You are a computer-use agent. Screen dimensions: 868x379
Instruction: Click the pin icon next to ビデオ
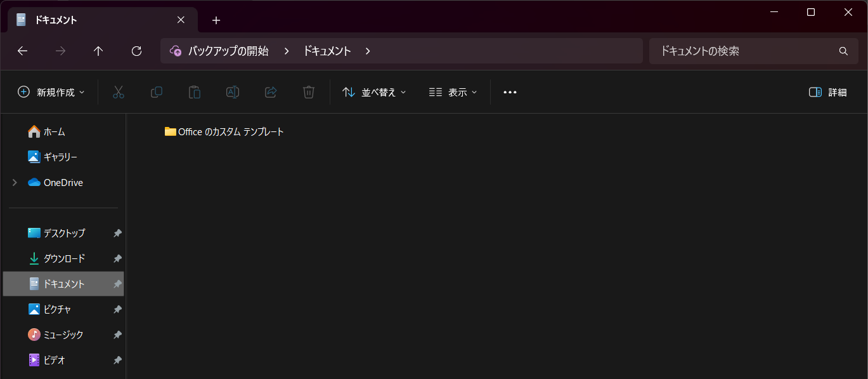point(117,360)
